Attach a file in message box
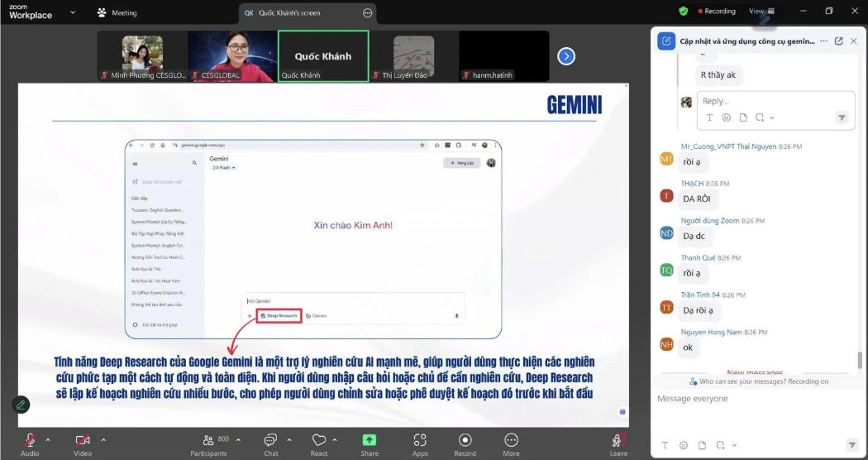 (x=702, y=445)
